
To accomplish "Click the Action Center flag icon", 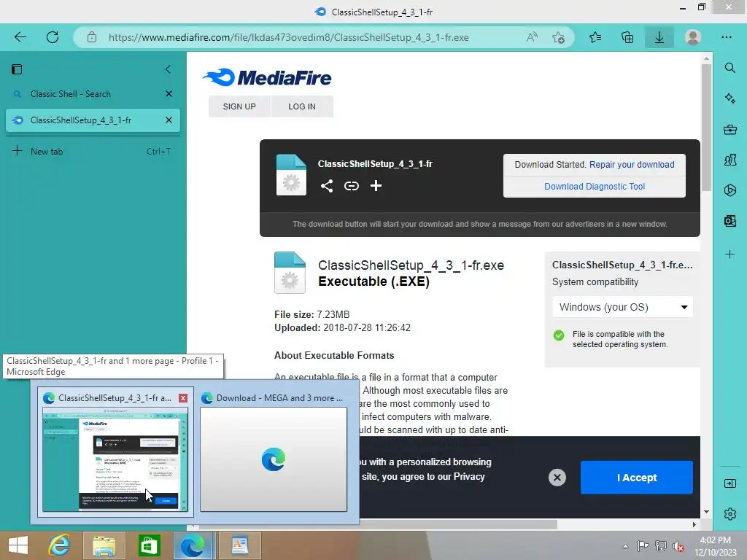I will point(643,546).
